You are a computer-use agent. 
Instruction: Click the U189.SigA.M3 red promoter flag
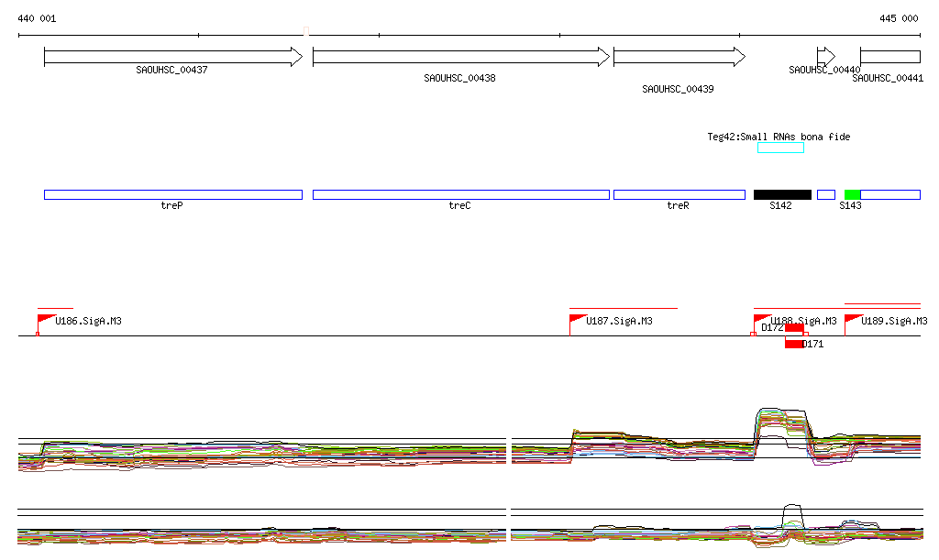pos(853,319)
